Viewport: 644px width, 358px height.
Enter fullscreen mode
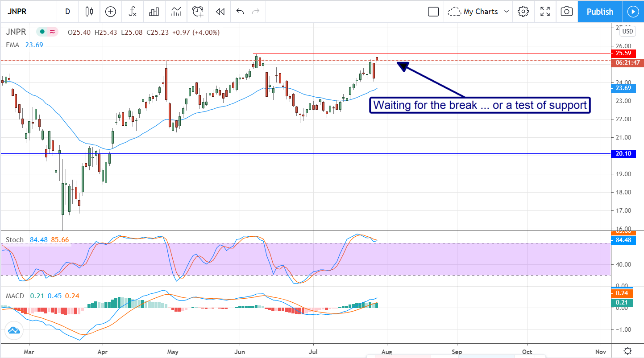coord(545,12)
